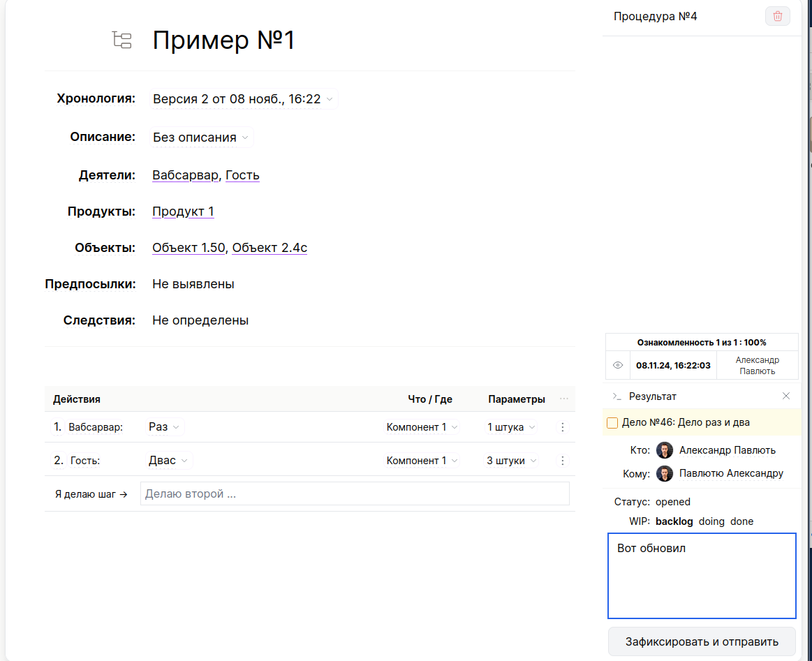Click the terminal prompt icon beside Результат
The height and width of the screenshot is (661, 812).
[617, 396]
